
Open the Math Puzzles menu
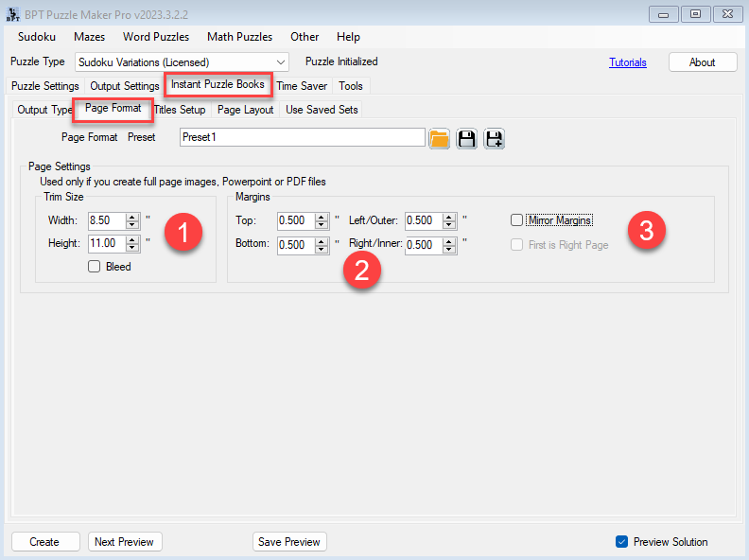point(239,37)
